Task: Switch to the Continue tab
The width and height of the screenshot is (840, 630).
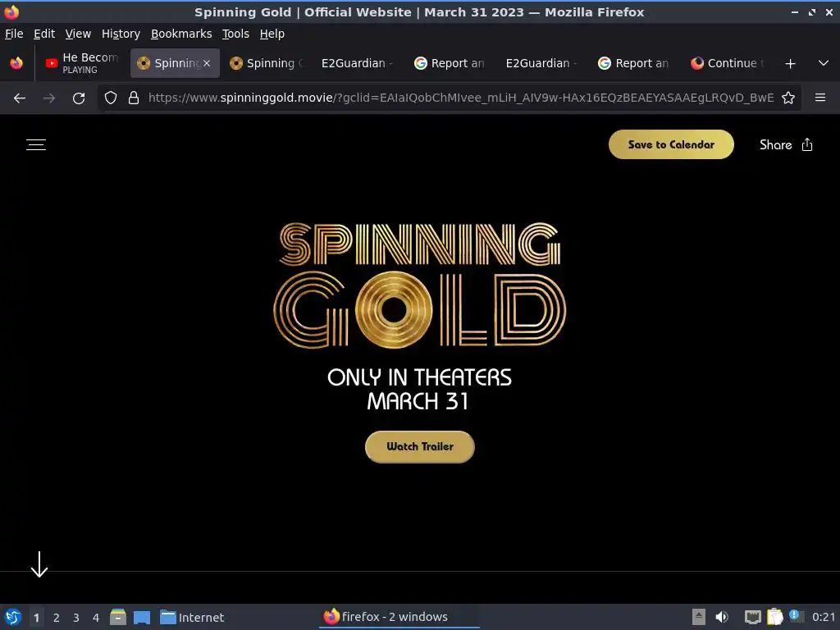Action: coord(728,63)
